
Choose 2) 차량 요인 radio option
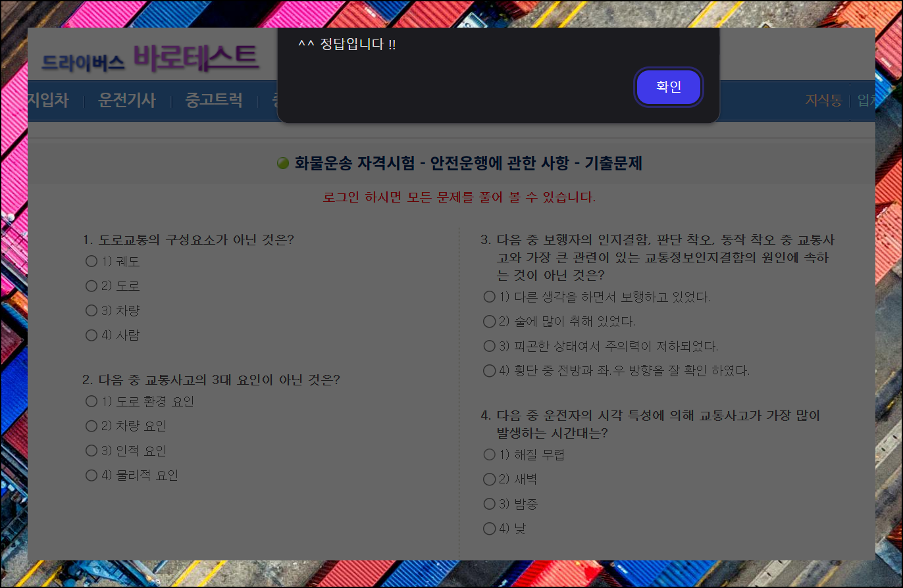coord(91,426)
